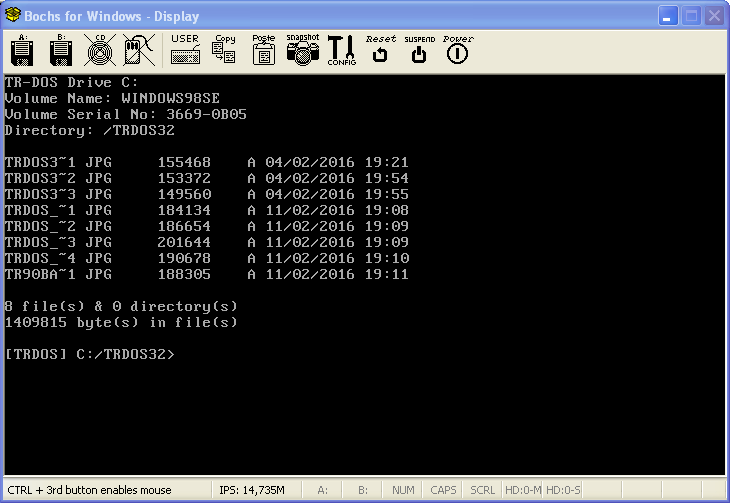Click the CAPS lock status indicator

pos(443,490)
